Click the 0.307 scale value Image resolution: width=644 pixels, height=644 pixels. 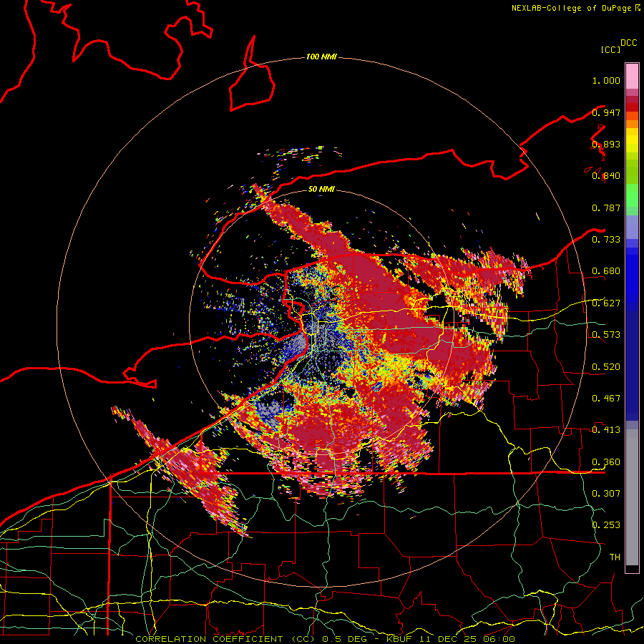(606, 493)
